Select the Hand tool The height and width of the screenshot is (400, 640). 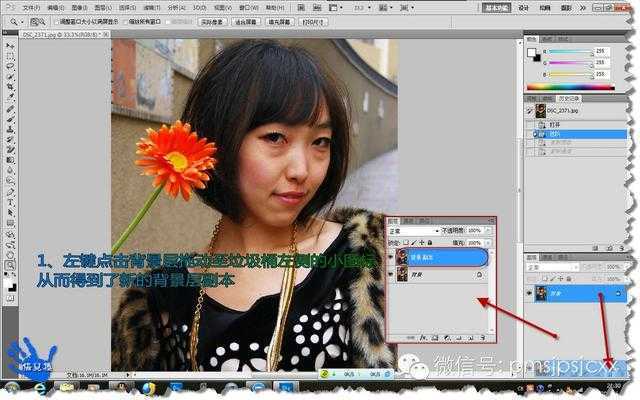(10, 255)
